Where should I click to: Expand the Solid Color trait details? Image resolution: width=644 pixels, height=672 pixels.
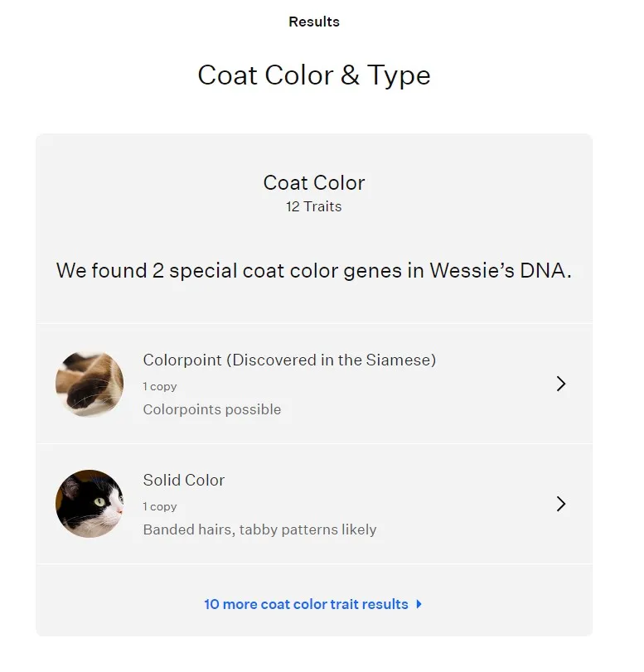(561, 504)
